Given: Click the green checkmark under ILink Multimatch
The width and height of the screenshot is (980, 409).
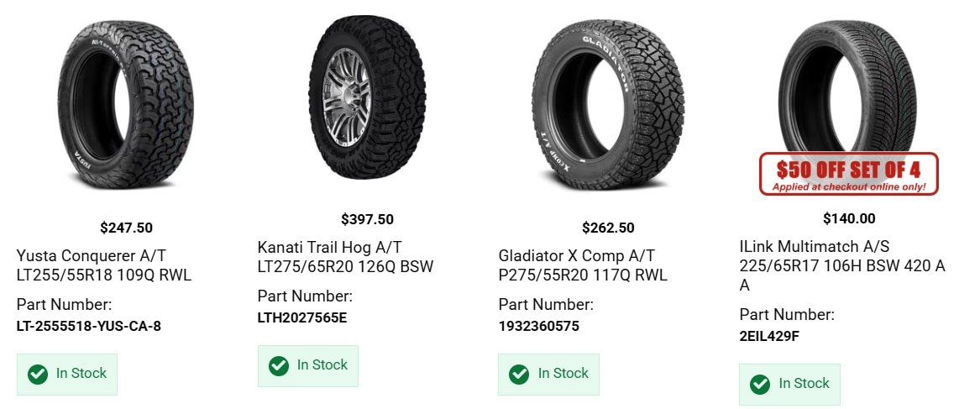Looking at the screenshot, I should click(760, 384).
